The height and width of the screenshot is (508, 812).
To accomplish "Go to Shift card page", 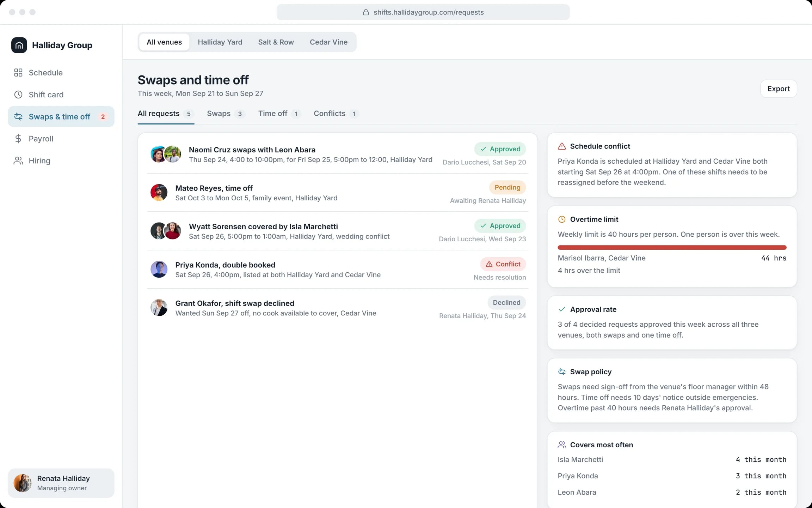I will click(61, 95).
